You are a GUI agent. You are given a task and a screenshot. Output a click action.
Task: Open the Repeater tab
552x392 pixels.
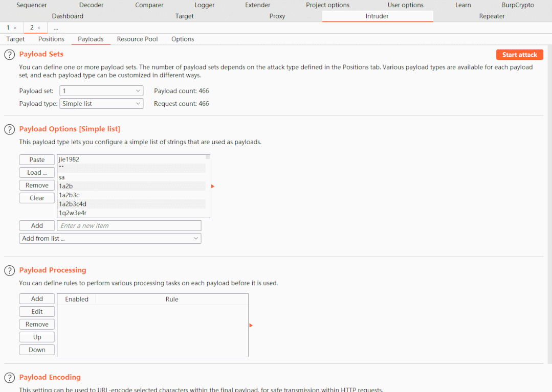click(492, 16)
